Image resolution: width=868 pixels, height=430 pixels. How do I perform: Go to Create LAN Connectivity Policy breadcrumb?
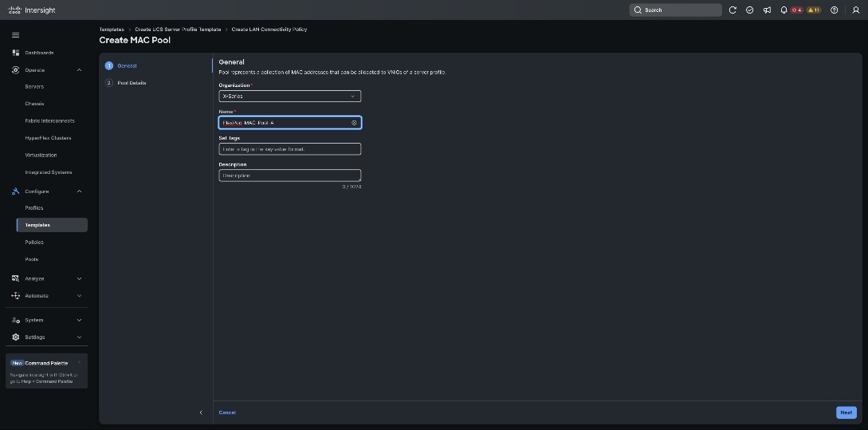tap(269, 30)
